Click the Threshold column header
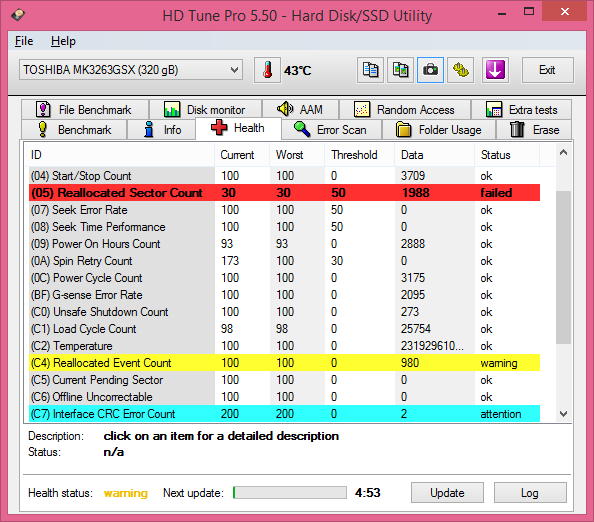Image resolution: width=594 pixels, height=522 pixels. (x=360, y=155)
